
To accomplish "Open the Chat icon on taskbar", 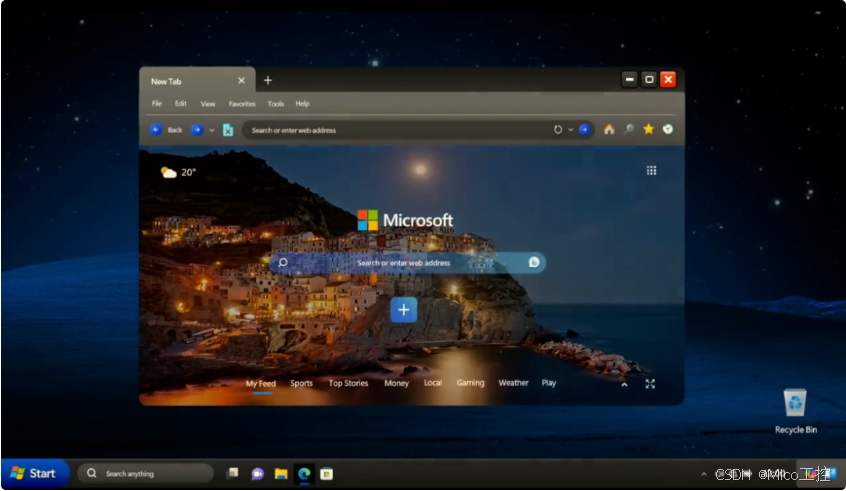I will (x=257, y=474).
